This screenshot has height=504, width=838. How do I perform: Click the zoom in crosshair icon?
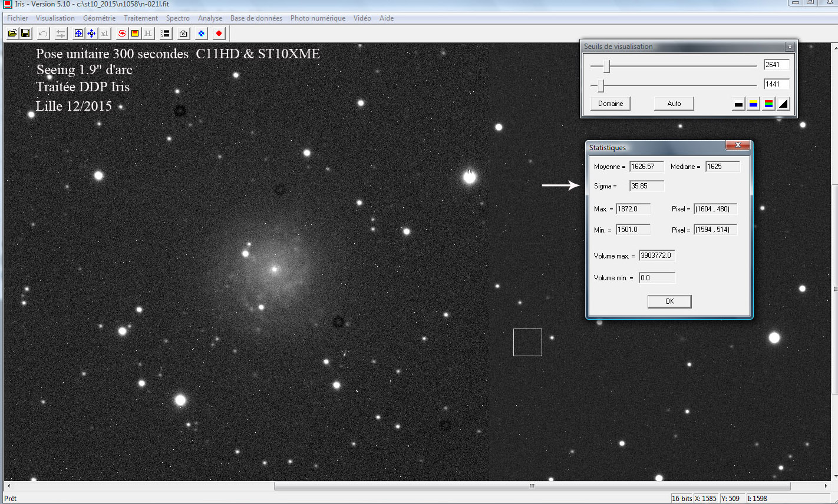78,34
